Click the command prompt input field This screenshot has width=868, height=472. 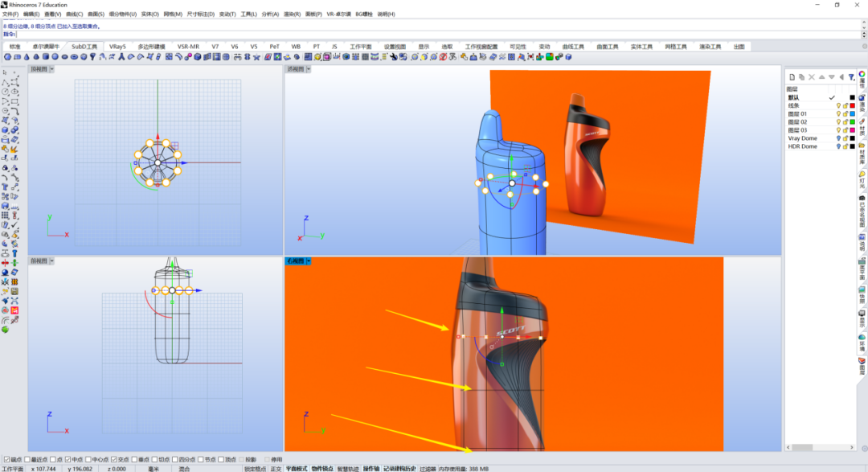[x=437, y=35]
